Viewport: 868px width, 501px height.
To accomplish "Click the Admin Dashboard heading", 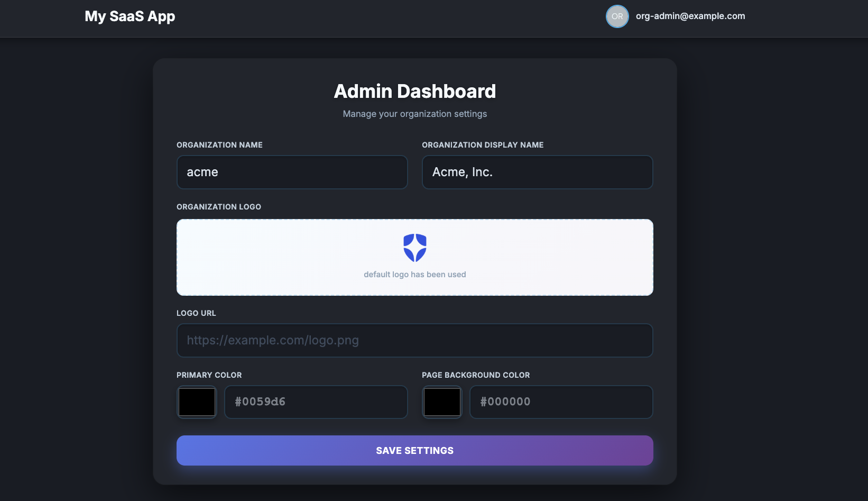I will (x=414, y=91).
